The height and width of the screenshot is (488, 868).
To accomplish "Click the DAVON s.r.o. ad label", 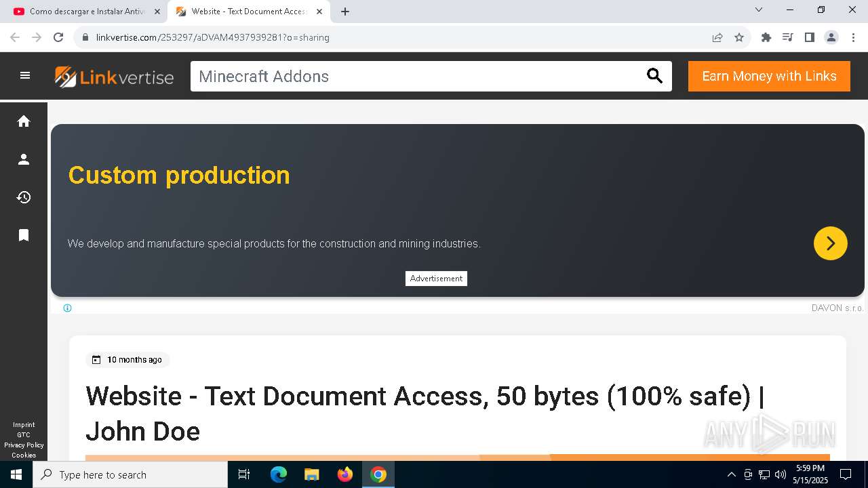I will coord(837,308).
